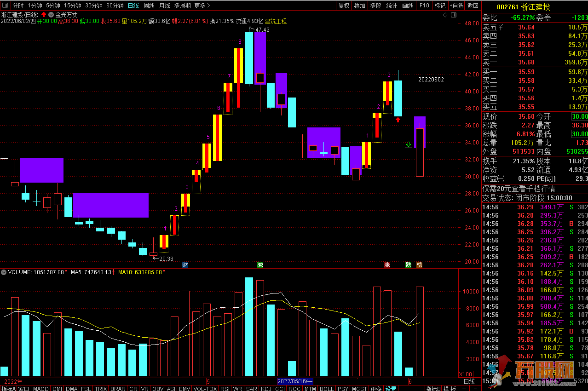Switch to the TRIX indicator
588x391 pixels.
[x=101, y=388]
